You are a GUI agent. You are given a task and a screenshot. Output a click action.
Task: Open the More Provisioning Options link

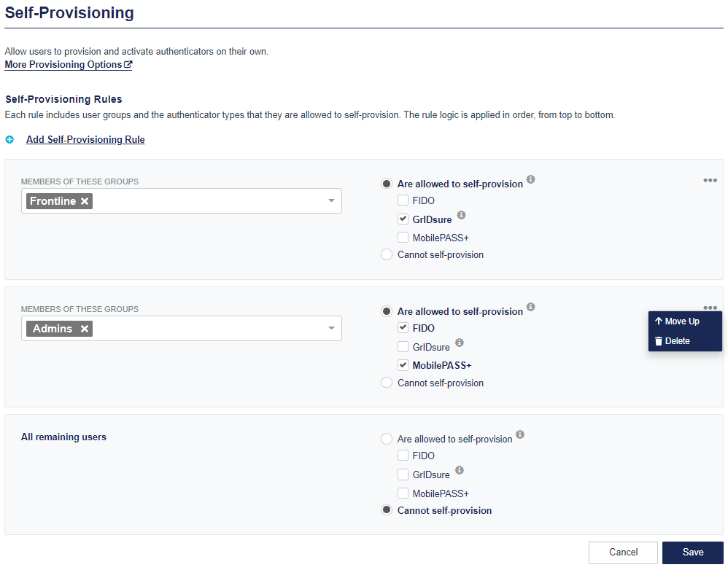[x=68, y=64]
